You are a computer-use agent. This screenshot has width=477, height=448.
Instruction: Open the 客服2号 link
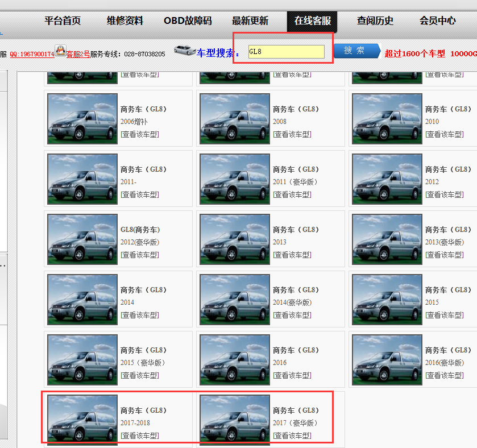(78, 54)
